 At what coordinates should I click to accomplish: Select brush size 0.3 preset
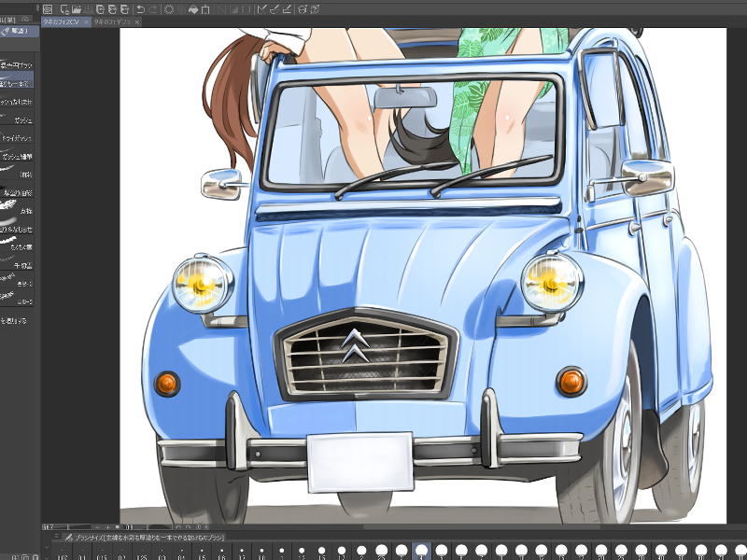(x=162, y=553)
